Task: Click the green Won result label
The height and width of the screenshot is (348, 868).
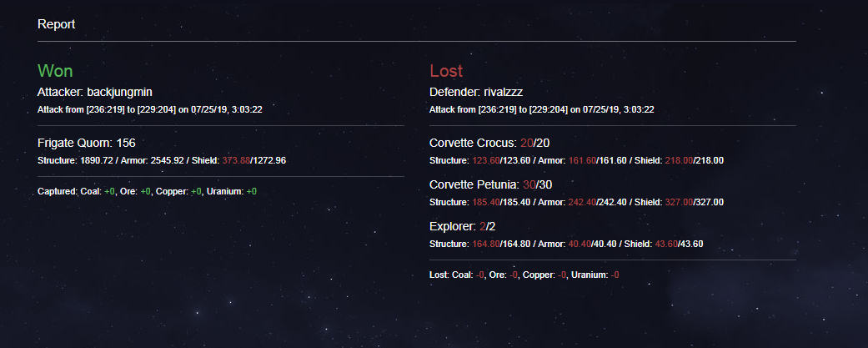Action: tap(55, 71)
